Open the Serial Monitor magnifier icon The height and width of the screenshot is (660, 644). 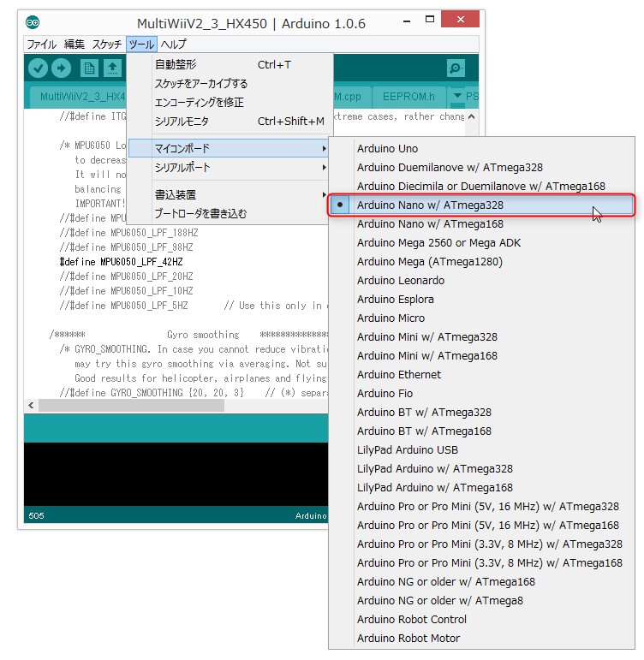point(456,68)
